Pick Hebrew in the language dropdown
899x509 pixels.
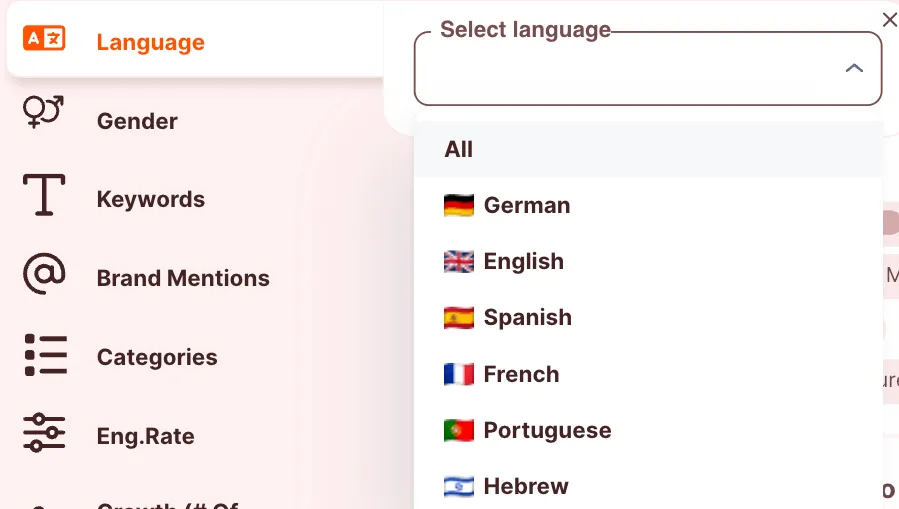tap(525, 487)
